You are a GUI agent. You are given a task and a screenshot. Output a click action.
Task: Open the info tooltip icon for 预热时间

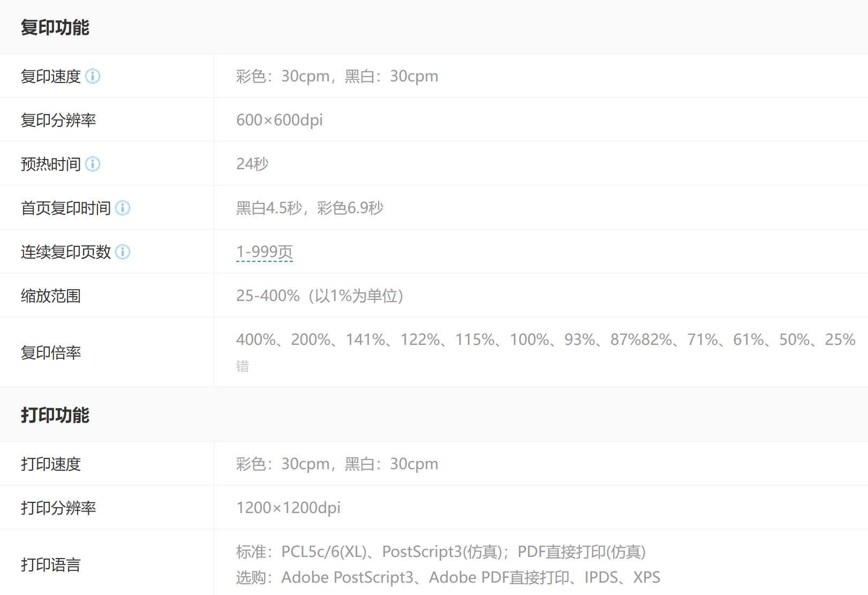coord(93,164)
